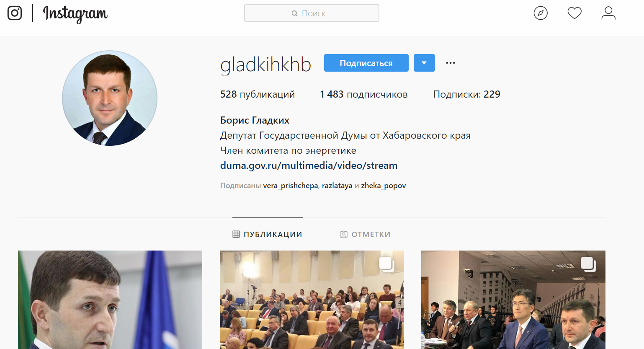Open the 1 483 подписчиков followers list

[x=363, y=94]
